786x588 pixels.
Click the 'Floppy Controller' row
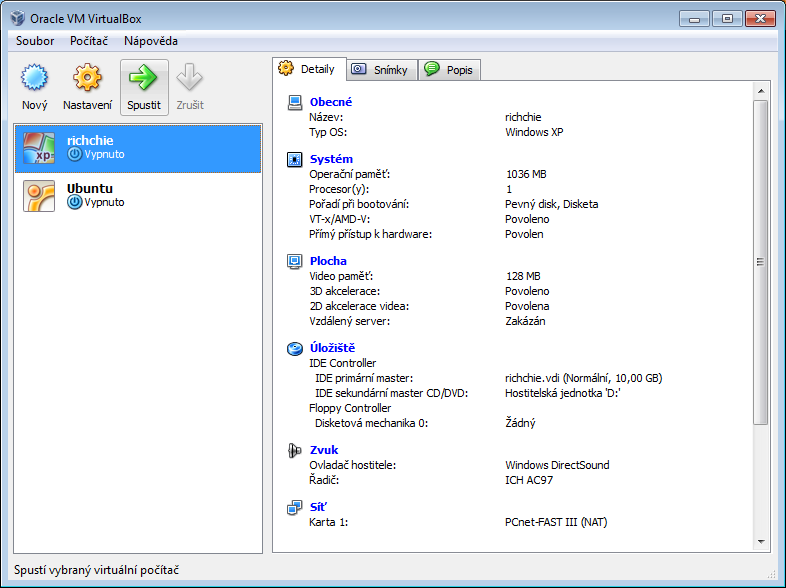pos(350,408)
